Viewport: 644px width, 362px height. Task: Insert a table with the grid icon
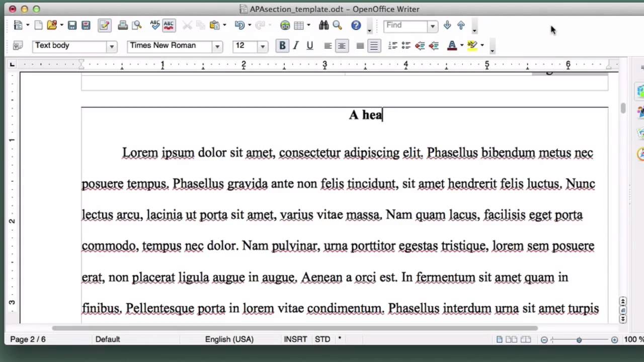point(299,25)
